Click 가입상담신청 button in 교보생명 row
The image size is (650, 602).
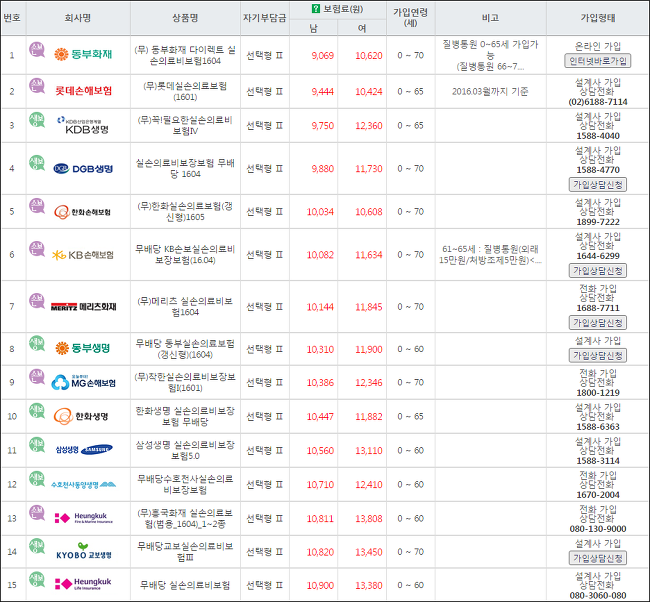click(597, 558)
